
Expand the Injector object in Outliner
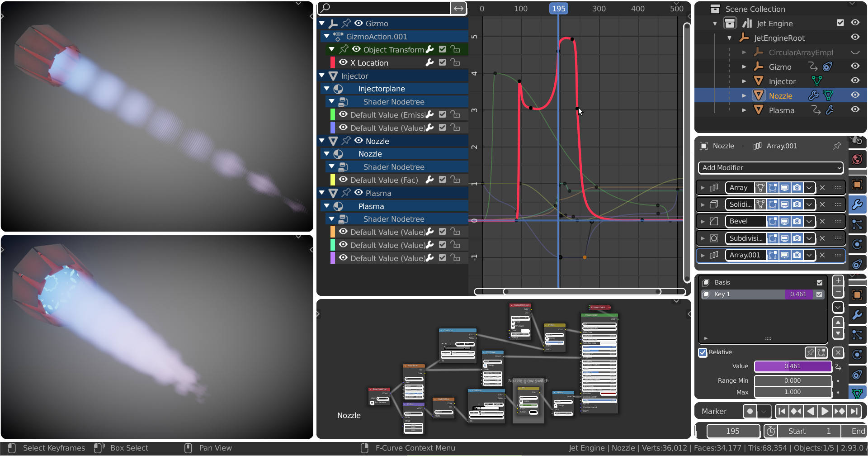tap(745, 81)
